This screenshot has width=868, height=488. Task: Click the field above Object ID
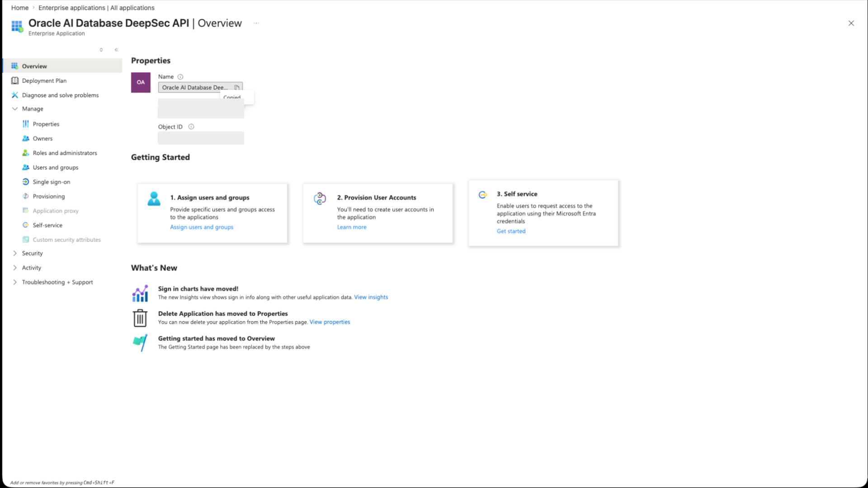(201, 108)
